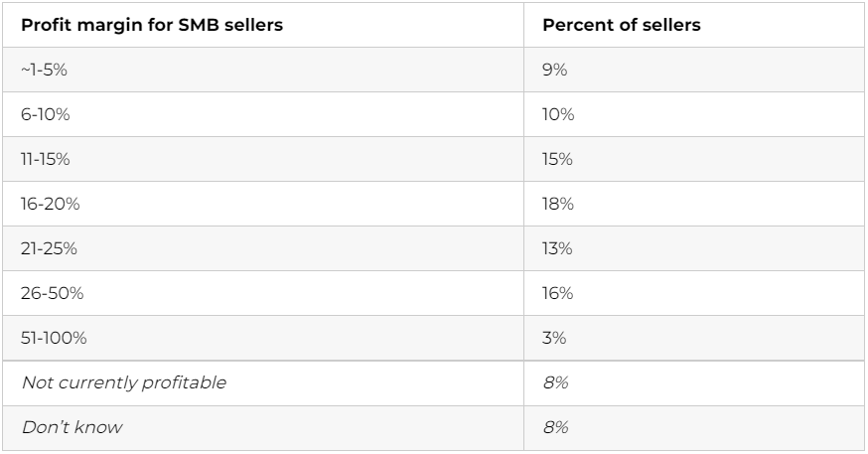Click the 8% beside 'Not currently profitable'
This screenshot has height=454, width=868.
pyautogui.click(x=554, y=383)
